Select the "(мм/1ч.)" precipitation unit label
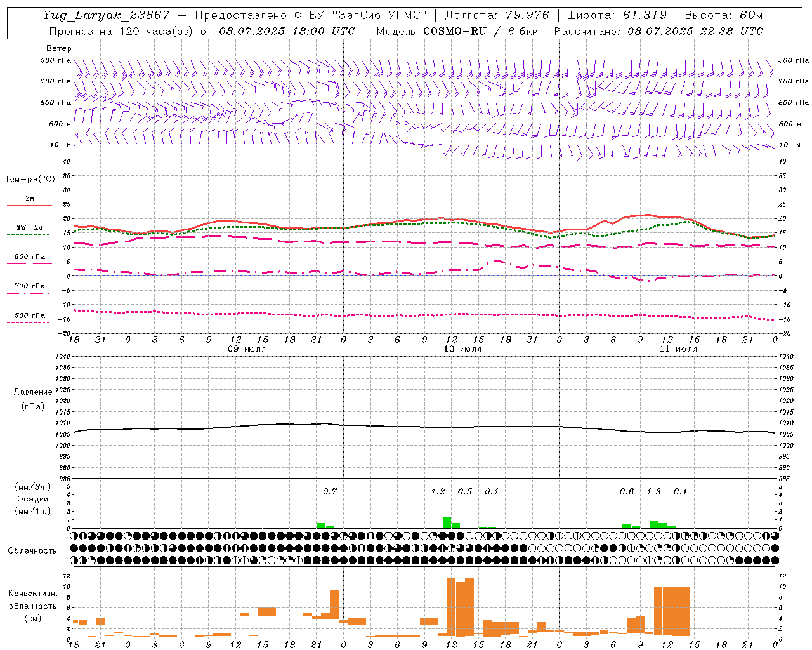This screenshot has width=812, height=650. (x=33, y=511)
